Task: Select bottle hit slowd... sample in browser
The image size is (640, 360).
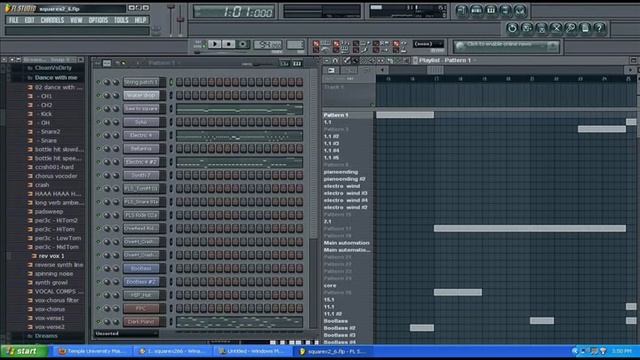Action: [59, 149]
